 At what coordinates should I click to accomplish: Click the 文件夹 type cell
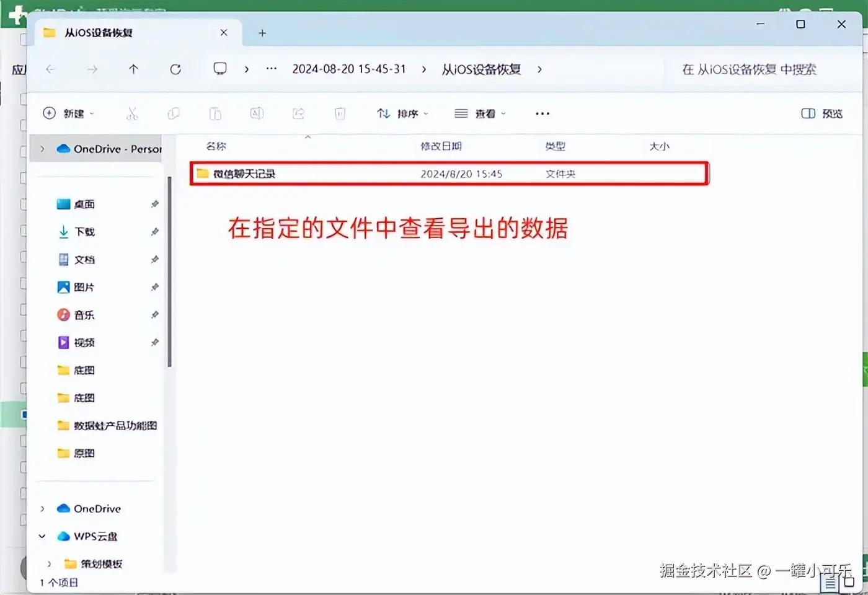click(x=560, y=174)
